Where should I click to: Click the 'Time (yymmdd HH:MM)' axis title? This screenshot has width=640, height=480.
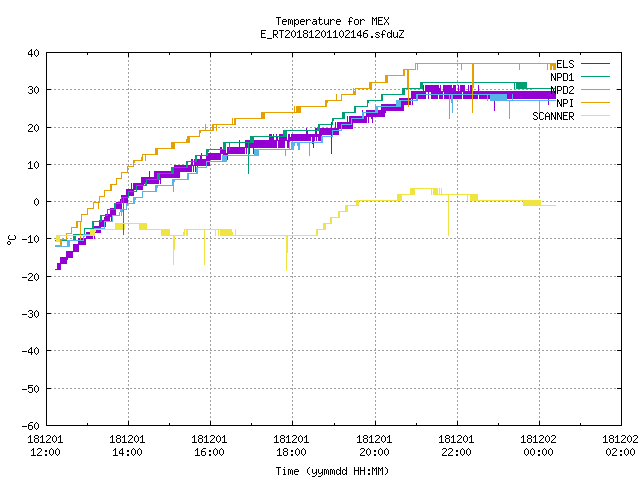(x=332, y=471)
